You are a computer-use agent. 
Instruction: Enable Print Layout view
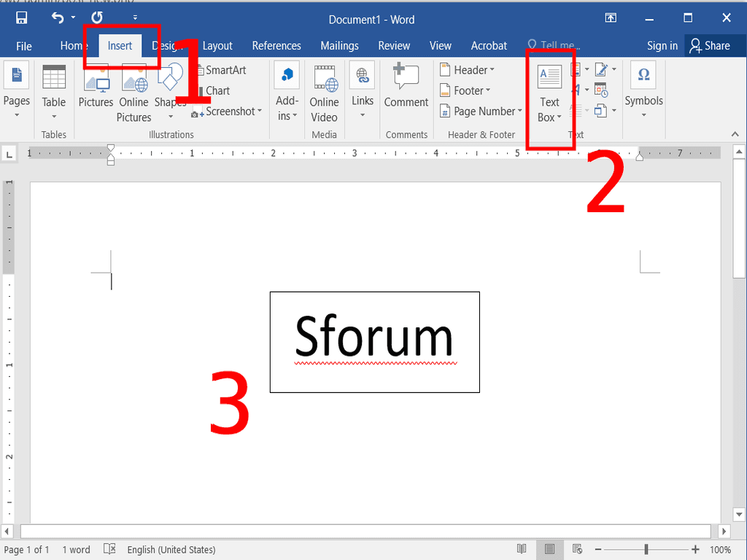point(549,549)
